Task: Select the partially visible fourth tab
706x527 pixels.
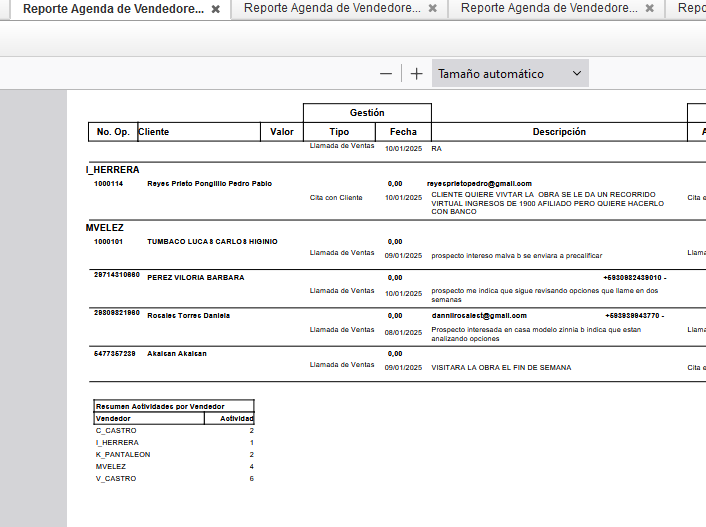Action: [x=690, y=9]
